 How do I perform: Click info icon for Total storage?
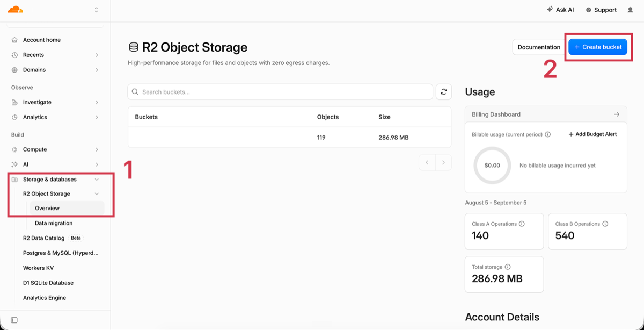click(x=508, y=267)
